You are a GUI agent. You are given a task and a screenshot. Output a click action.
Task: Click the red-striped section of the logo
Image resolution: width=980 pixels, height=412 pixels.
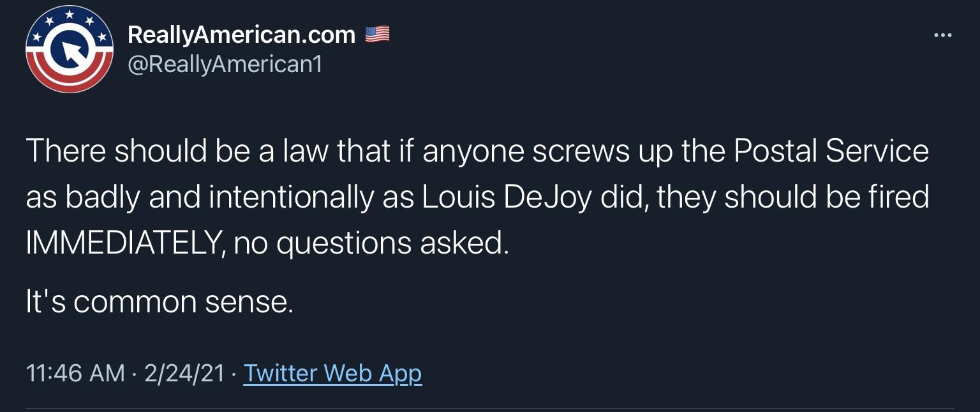[x=69, y=83]
